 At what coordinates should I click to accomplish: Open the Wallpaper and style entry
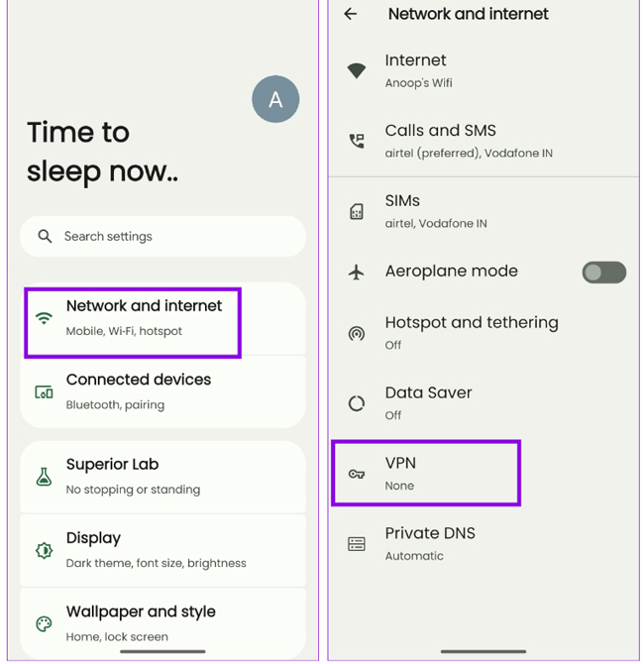click(159, 622)
